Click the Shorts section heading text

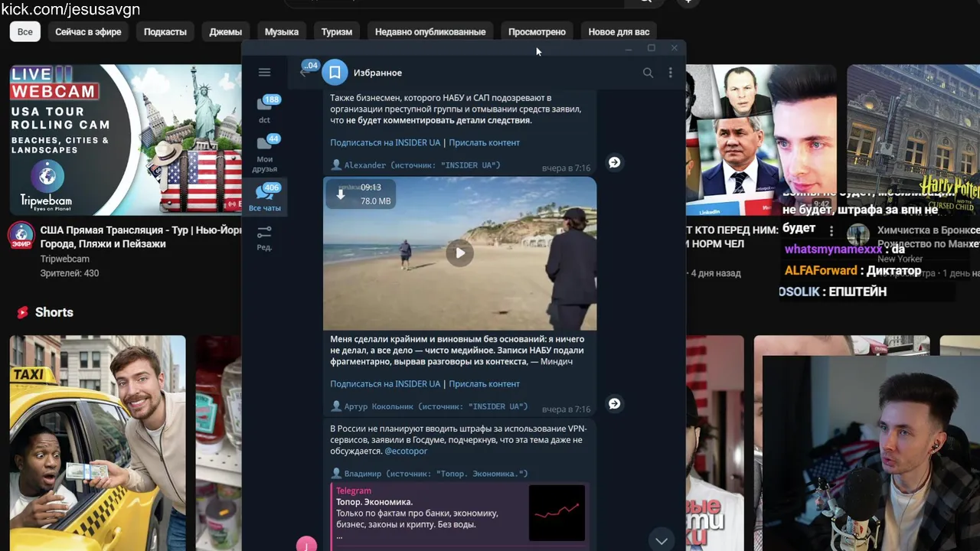pos(54,312)
